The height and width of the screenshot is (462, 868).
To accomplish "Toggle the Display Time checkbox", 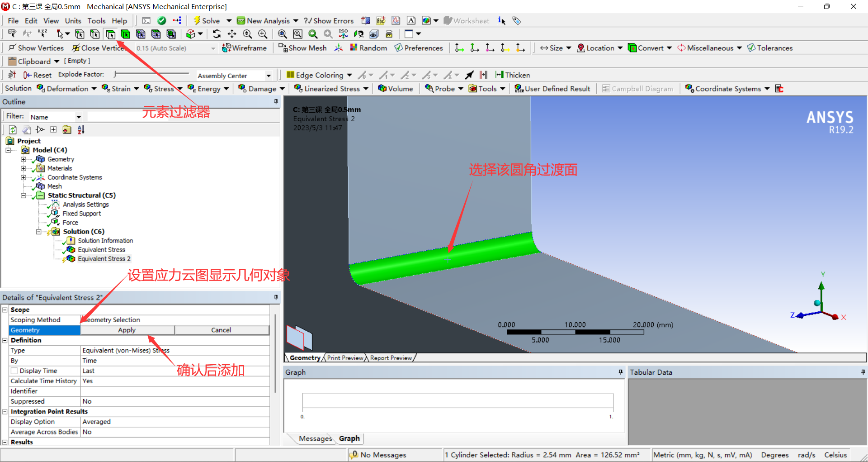I will (14, 371).
